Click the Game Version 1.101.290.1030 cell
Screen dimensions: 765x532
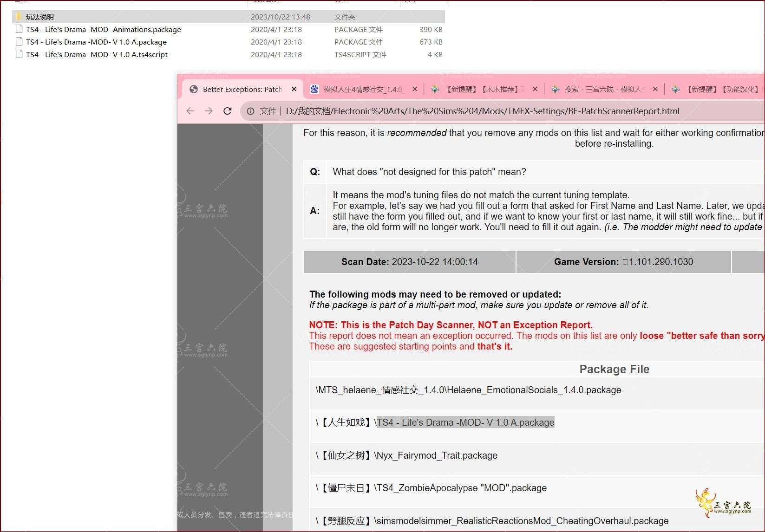point(623,262)
